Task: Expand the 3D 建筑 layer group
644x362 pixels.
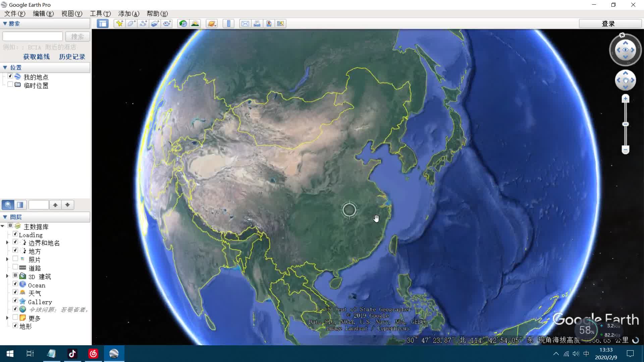Action: (7, 276)
